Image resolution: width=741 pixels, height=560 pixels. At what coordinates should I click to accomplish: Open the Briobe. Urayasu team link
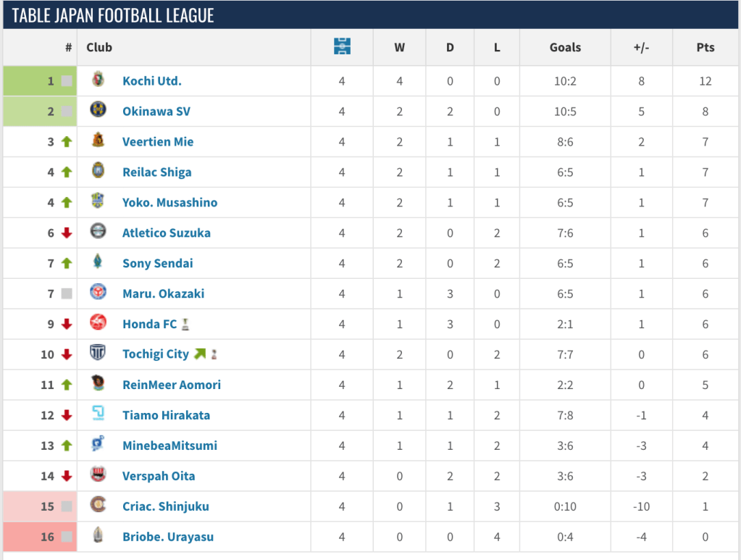pos(168,538)
